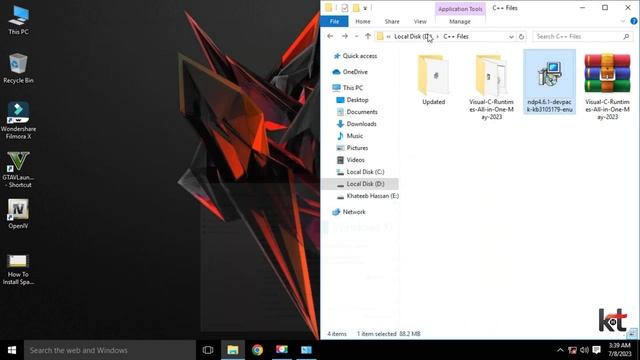This screenshot has width=640, height=360.
Task: Click the Back navigation arrow
Action: pyautogui.click(x=330, y=36)
